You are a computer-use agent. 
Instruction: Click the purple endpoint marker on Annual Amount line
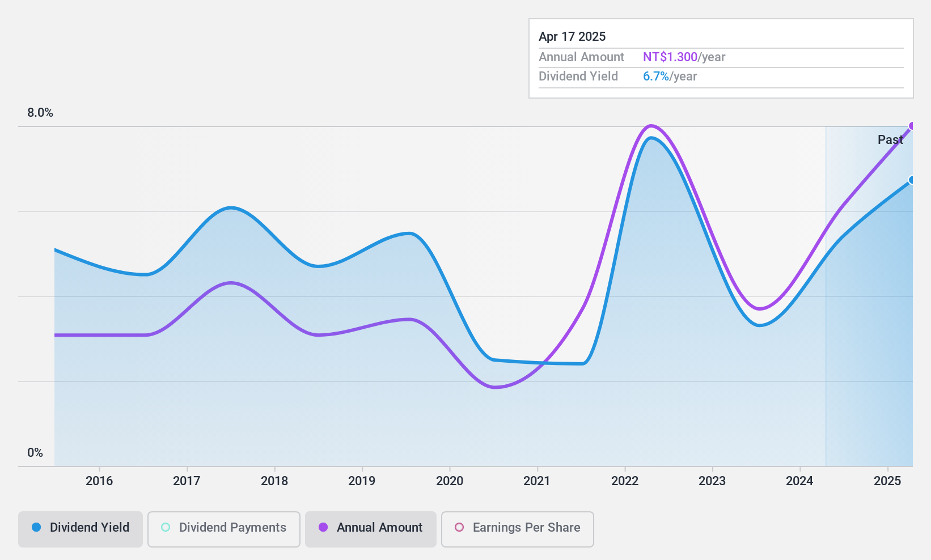[x=912, y=126]
